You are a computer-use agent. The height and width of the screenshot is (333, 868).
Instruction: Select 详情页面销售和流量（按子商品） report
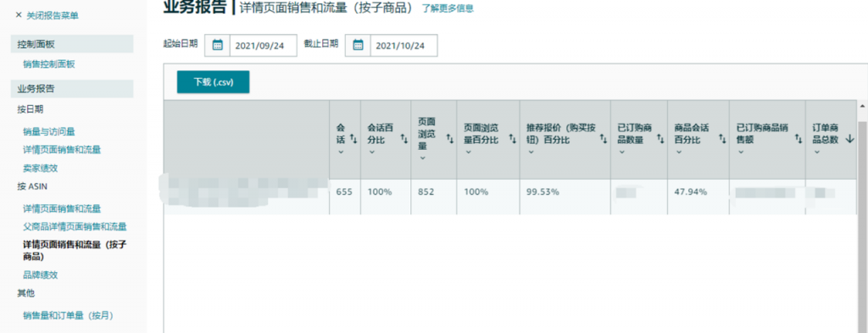click(75, 250)
